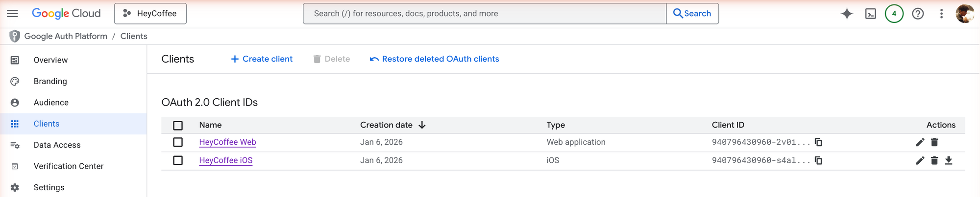This screenshot has height=197, width=980.
Task: Go to Branding in the sidebar
Action: pyautogui.click(x=50, y=81)
